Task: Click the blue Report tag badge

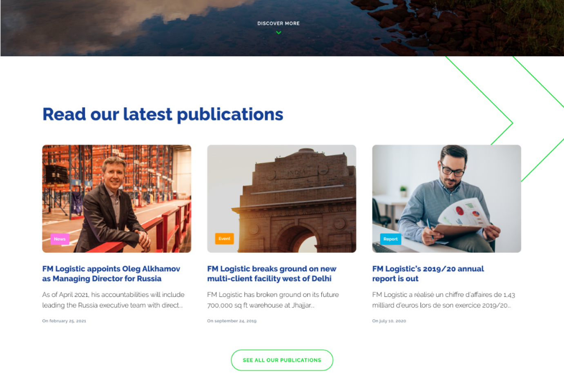Action: 390,239
